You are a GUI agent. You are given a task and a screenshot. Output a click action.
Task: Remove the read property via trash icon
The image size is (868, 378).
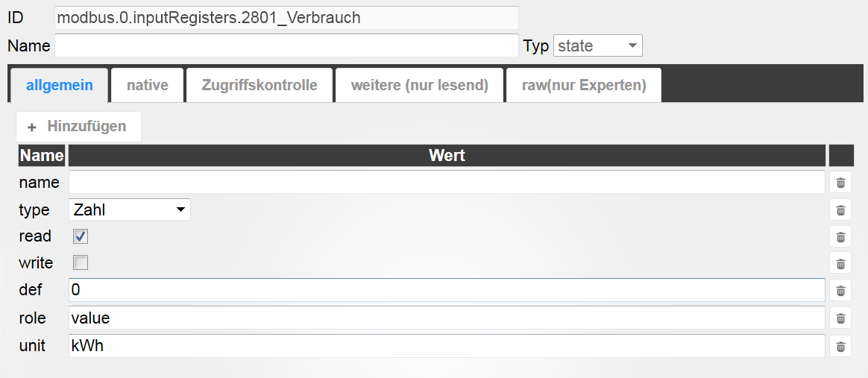[840, 236]
